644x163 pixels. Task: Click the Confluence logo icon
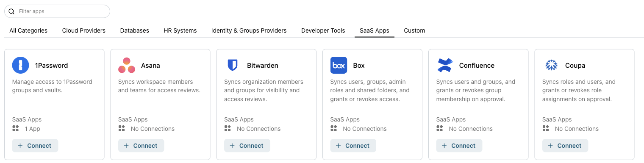[x=445, y=65]
